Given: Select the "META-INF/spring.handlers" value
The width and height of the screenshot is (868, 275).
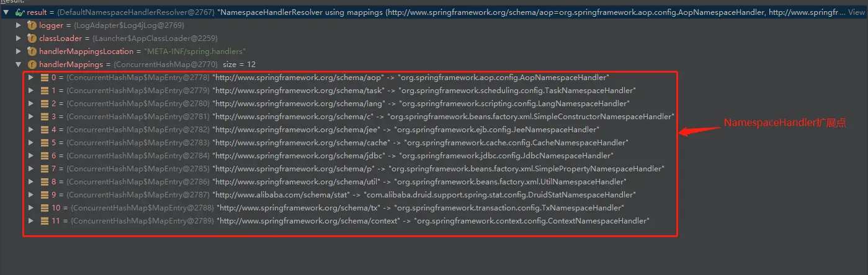Looking at the screenshot, I should coord(195,52).
